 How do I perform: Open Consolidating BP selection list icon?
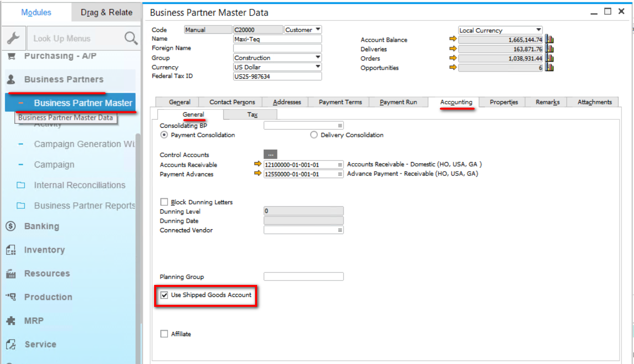pyautogui.click(x=340, y=126)
